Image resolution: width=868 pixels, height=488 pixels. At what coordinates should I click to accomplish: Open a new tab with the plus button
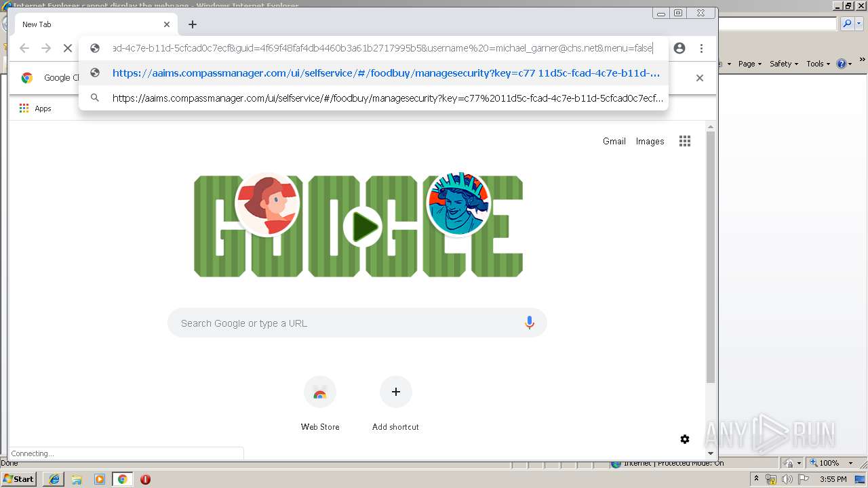point(193,24)
